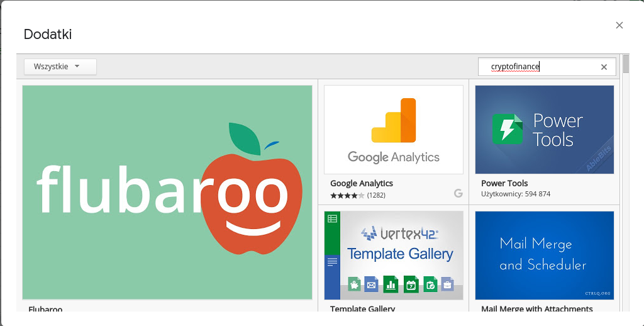Click the Flubaroo title below the banner

tap(45, 309)
